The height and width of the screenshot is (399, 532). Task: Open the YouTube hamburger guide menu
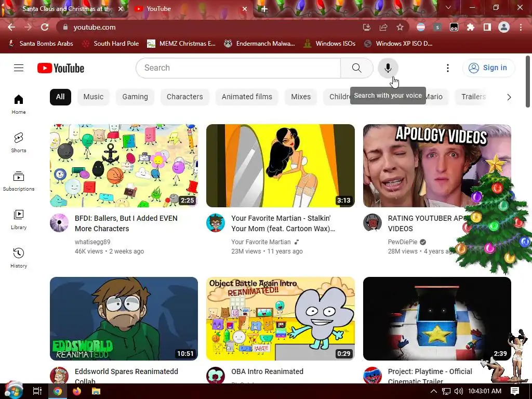tap(19, 68)
